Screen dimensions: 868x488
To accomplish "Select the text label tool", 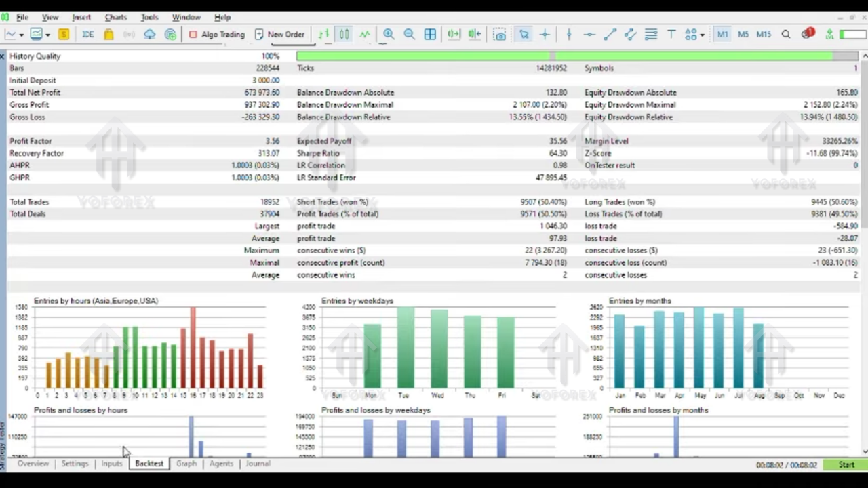I will pyautogui.click(x=671, y=35).
